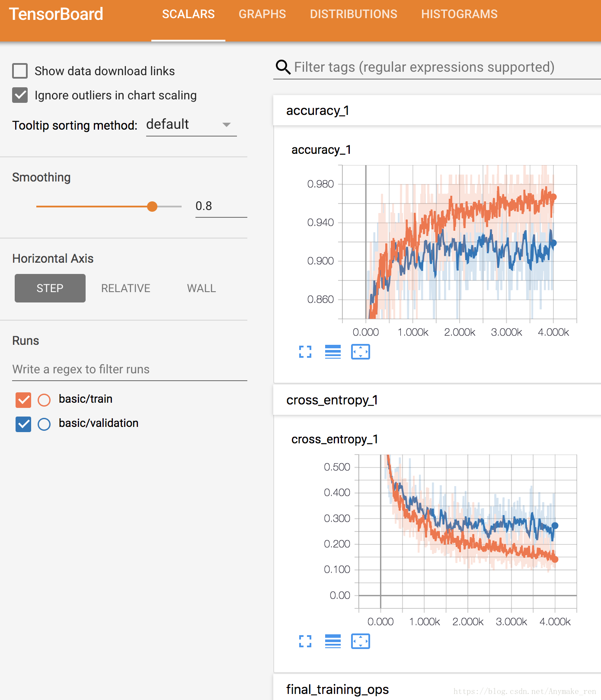Click the TensorBoard logo title
Image resolution: width=601 pixels, height=700 pixels.
point(56,14)
